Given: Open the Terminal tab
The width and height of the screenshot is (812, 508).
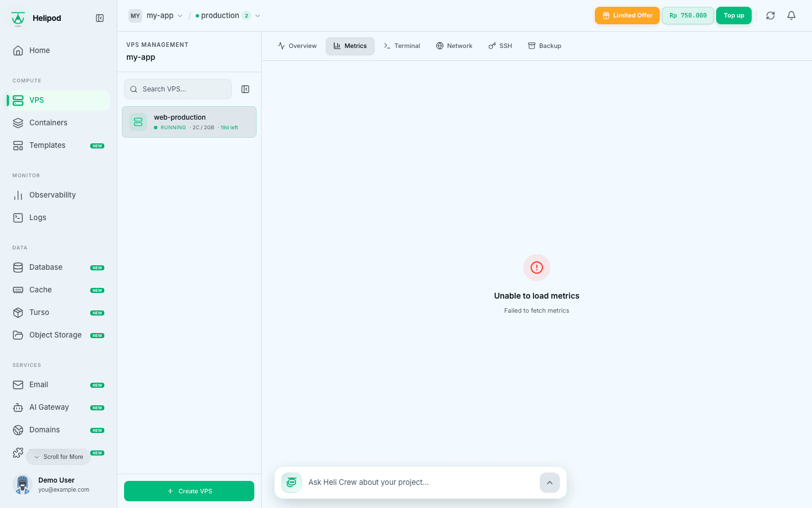Looking at the screenshot, I should pos(401,46).
